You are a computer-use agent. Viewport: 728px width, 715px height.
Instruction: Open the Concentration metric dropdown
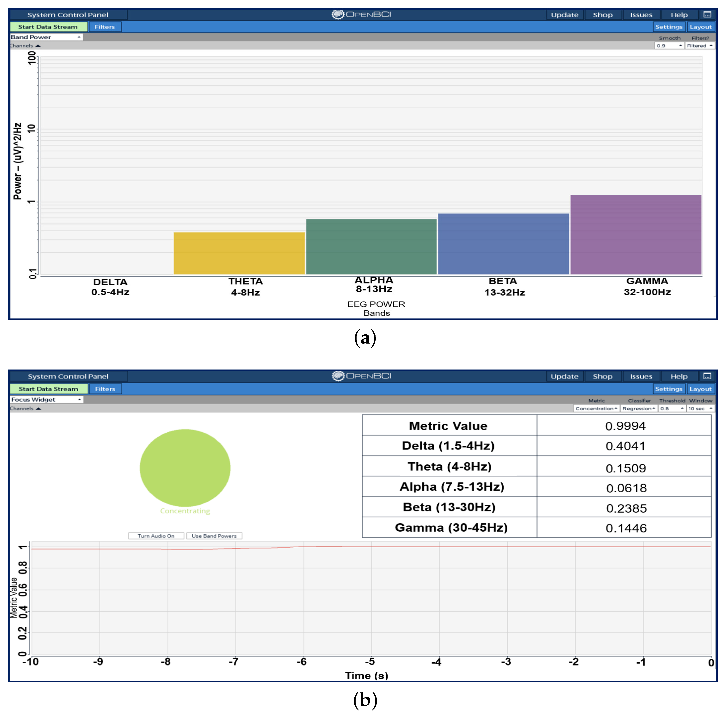pos(596,408)
